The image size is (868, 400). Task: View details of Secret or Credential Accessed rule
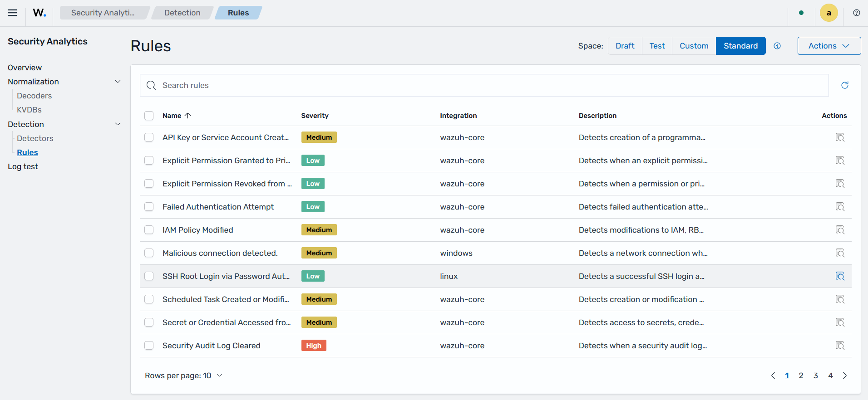(x=840, y=322)
